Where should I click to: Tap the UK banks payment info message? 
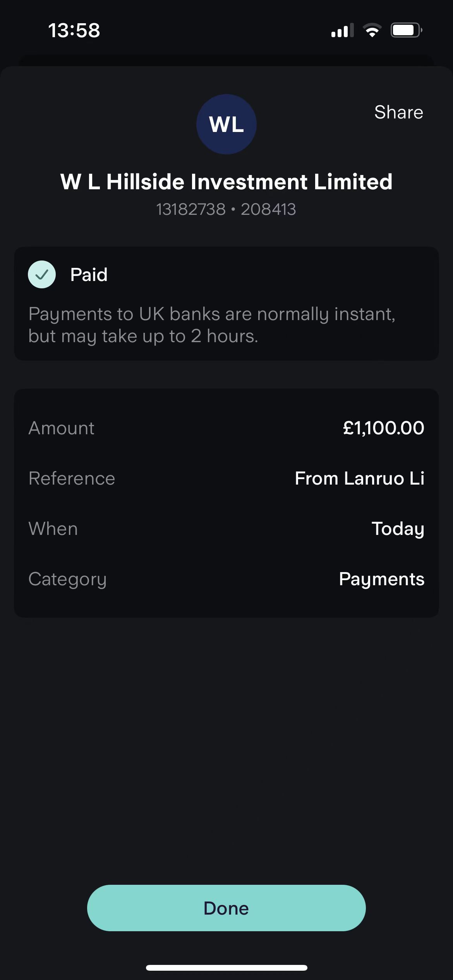(x=211, y=325)
